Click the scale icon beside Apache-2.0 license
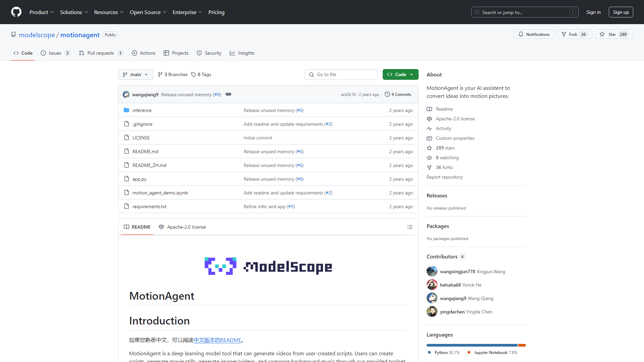 pos(429,119)
